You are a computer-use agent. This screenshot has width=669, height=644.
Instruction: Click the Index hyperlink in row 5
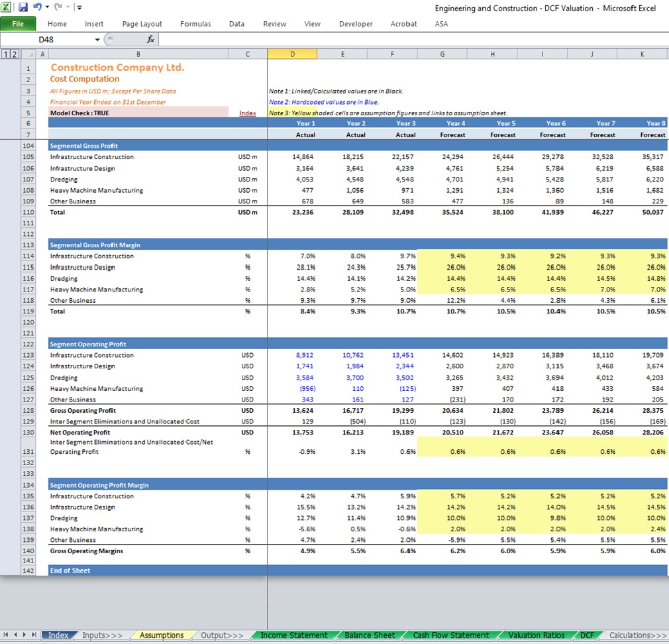248,113
